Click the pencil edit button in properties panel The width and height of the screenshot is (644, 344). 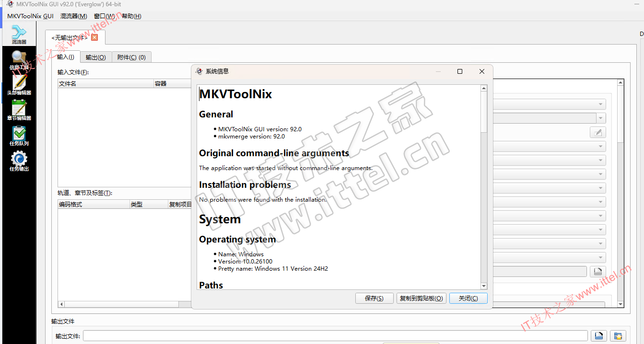tap(598, 133)
